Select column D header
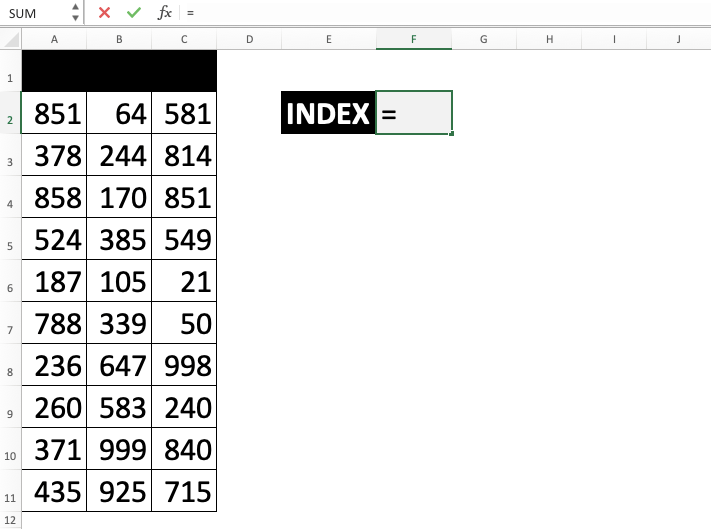This screenshot has height=529, width=711. (249, 39)
